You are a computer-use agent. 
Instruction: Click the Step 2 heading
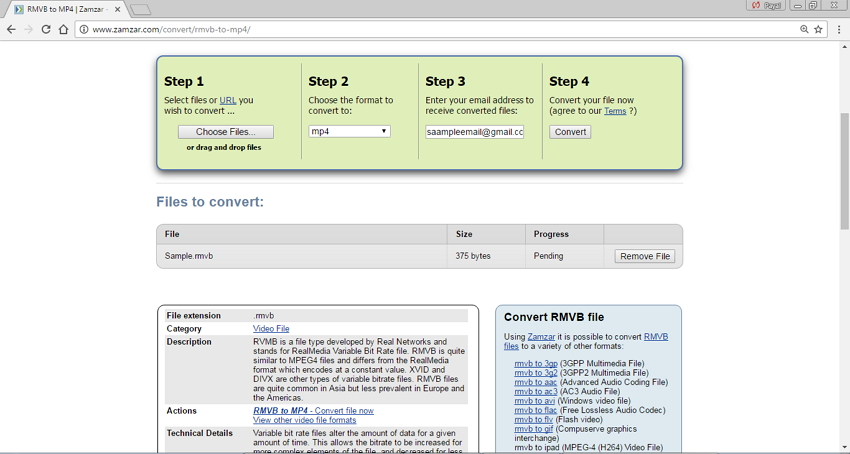pos(329,81)
